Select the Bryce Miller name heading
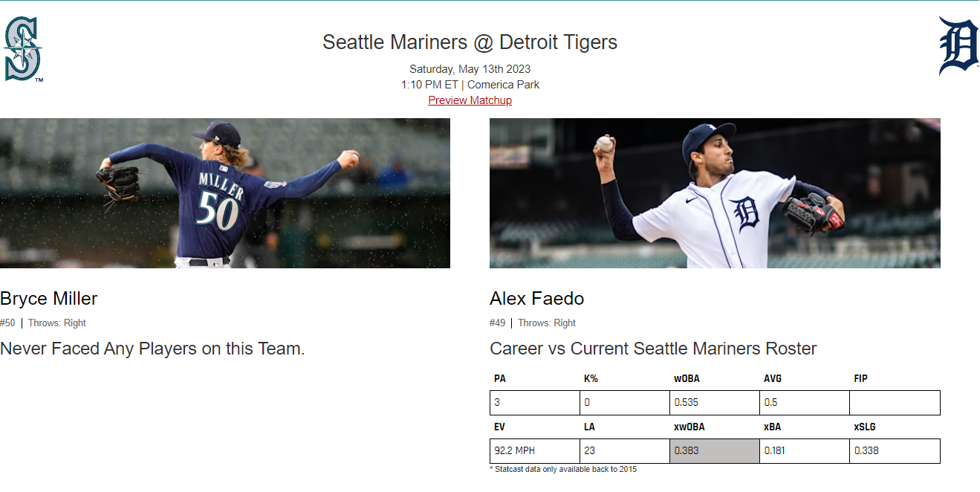 (x=49, y=299)
